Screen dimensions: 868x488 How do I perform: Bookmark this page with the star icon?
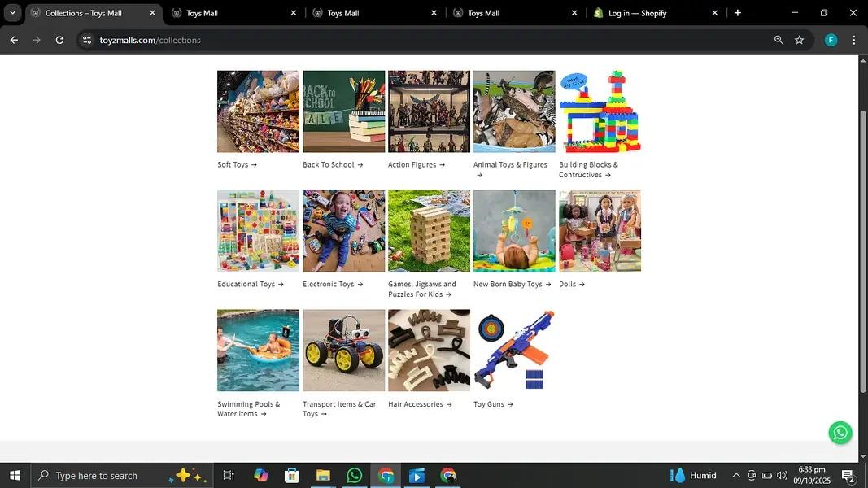pos(799,40)
